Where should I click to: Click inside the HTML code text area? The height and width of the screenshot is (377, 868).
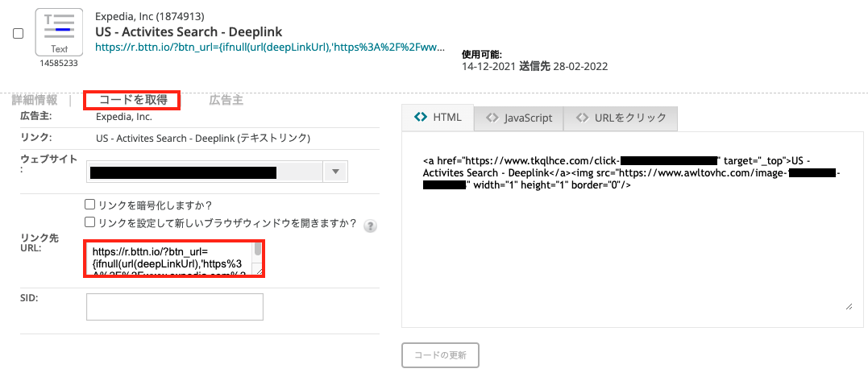[x=632, y=230]
